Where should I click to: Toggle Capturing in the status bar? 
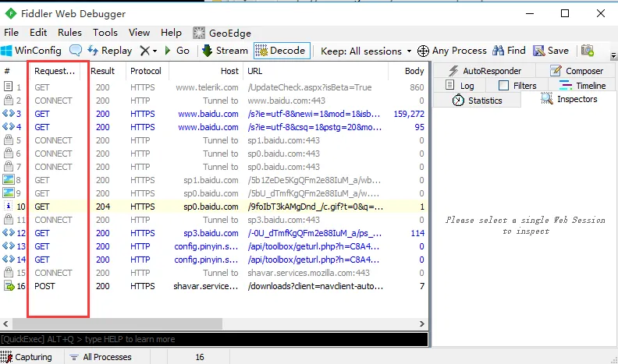27,357
